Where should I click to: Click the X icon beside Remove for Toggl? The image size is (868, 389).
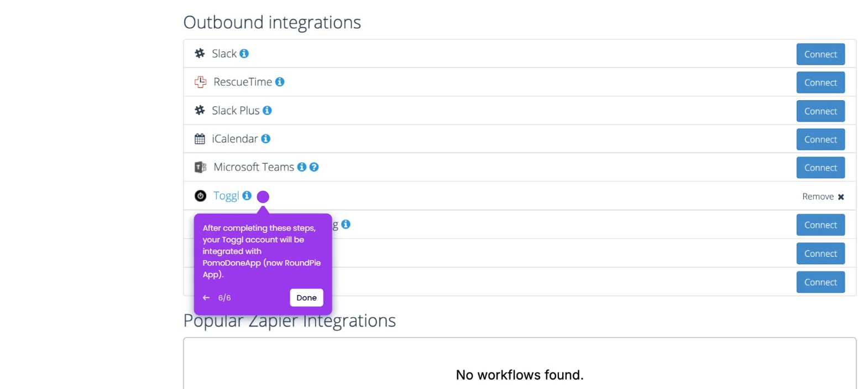(x=841, y=197)
